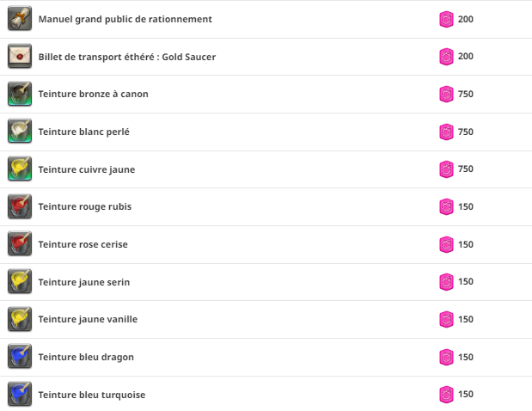532x411 pixels.
Task: Click the sealed envelope Gold Saucer ticket icon
Action: 20,56
